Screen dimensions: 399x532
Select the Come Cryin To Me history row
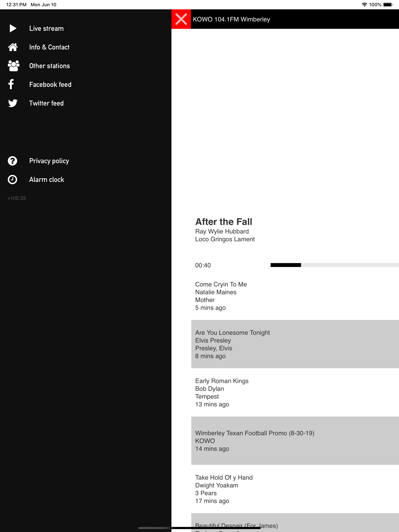[x=295, y=296]
